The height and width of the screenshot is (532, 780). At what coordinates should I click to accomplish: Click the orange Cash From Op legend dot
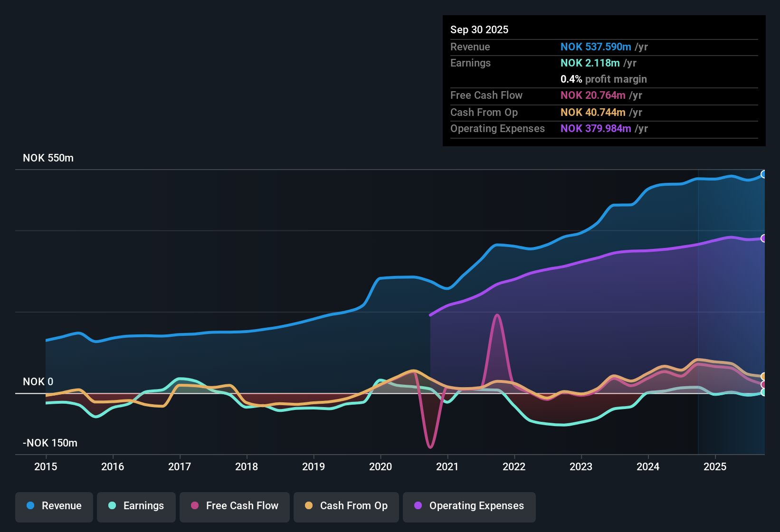308,506
